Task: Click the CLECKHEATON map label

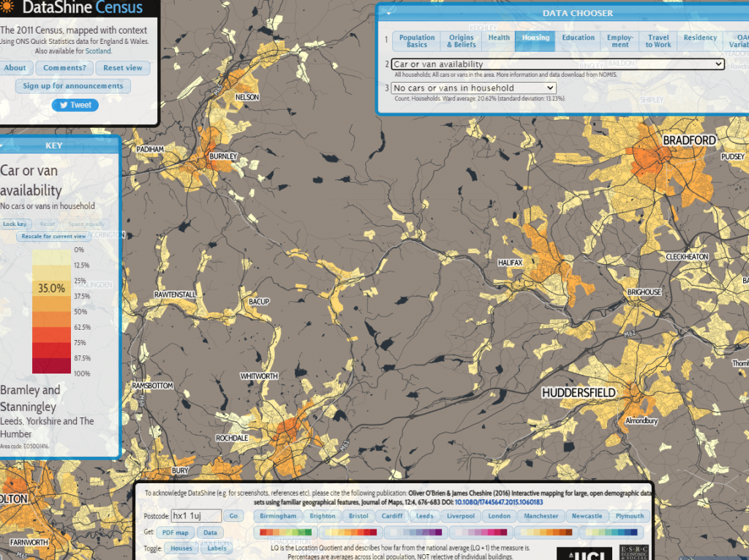Action: click(687, 257)
